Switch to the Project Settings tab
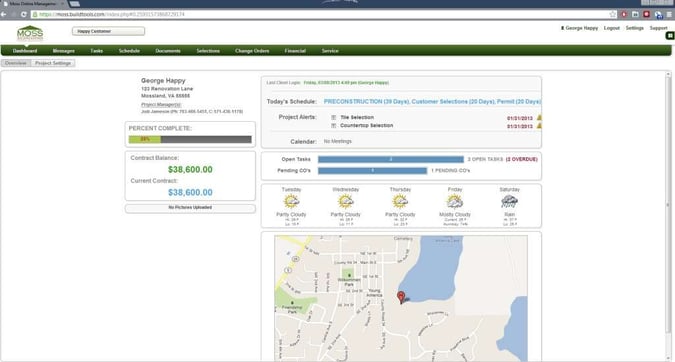The width and height of the screenshot is (675, 362). click(53, 63)
